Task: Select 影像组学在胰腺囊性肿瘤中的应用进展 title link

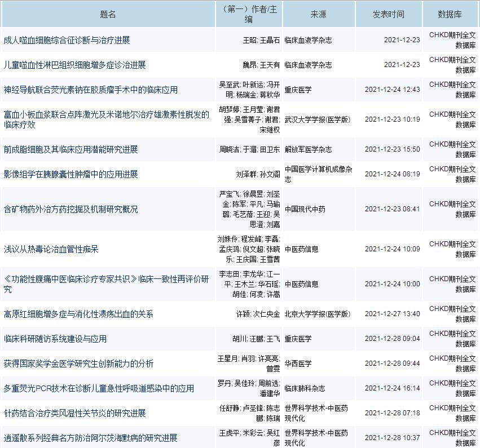Action: (x=71, y=174)
